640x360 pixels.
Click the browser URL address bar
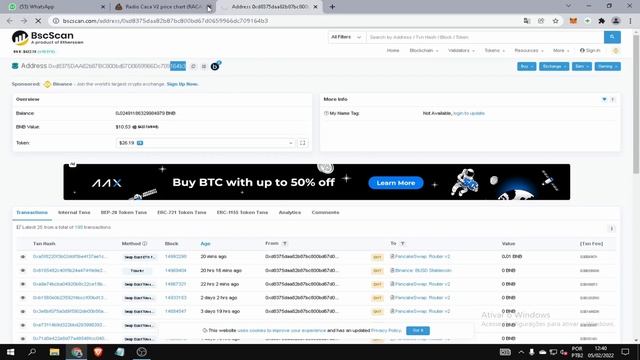pos(286,21)
